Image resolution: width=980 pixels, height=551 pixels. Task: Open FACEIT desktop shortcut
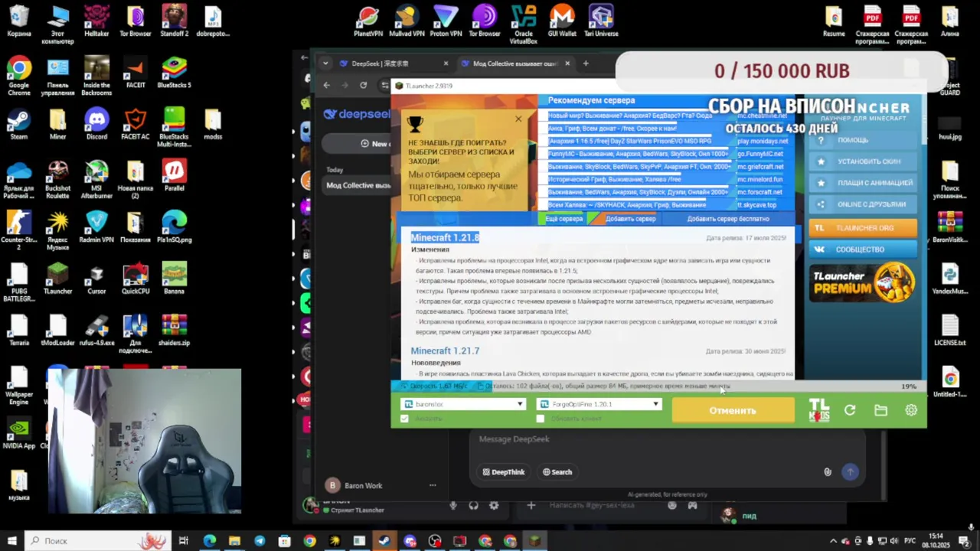click(136, 73)
